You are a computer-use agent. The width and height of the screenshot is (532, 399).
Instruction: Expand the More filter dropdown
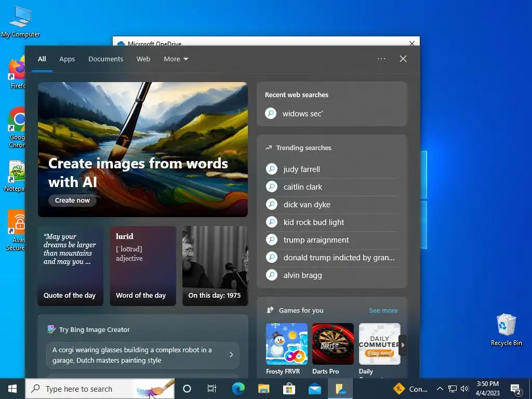pos(176,59)
